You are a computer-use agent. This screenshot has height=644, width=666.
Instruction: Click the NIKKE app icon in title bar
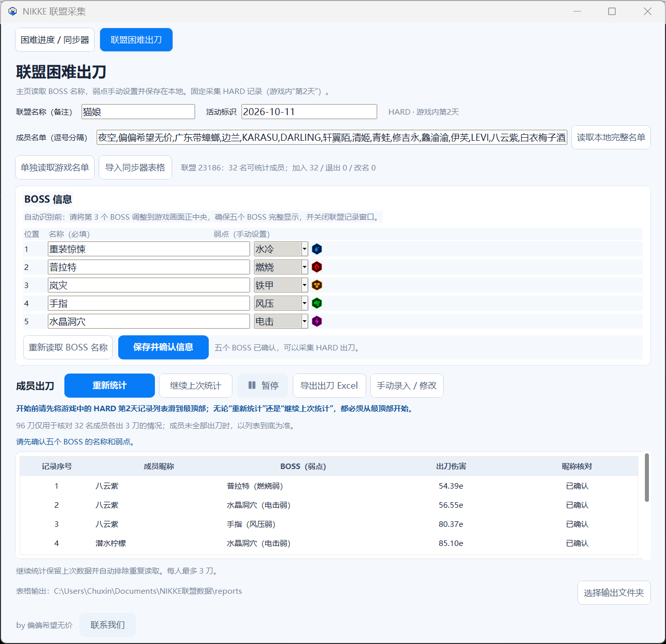pos(13,11)
